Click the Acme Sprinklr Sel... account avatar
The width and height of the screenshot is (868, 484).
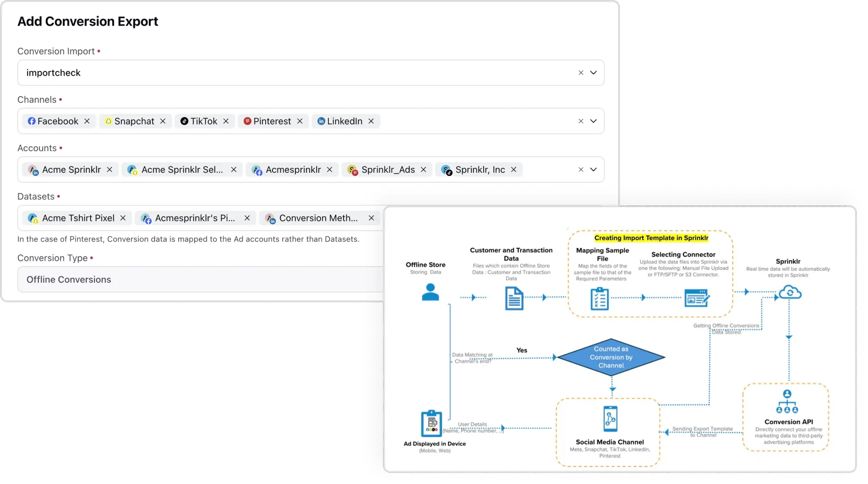click(132, 170)
